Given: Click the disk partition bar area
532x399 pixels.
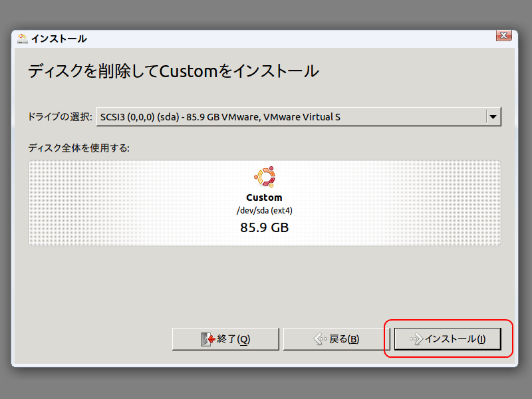Looking at the screenshot, I should click(x=264, y=203).
